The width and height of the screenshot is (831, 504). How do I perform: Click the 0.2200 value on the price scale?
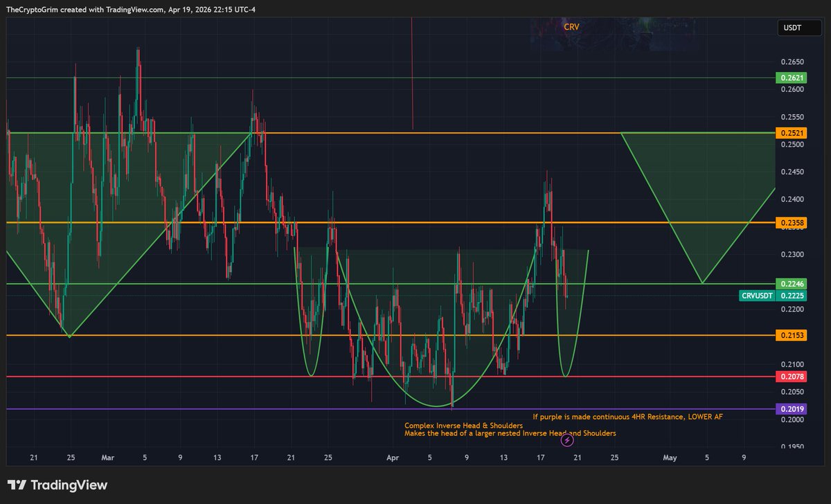click(792, 309)
